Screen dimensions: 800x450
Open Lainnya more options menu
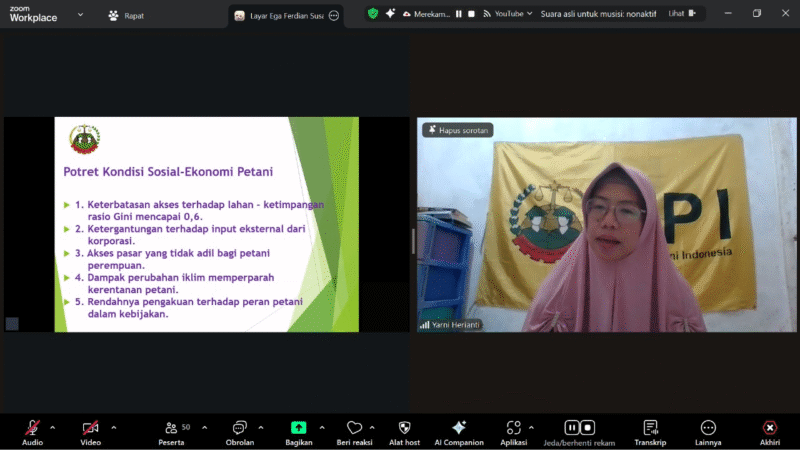point(708,428)
